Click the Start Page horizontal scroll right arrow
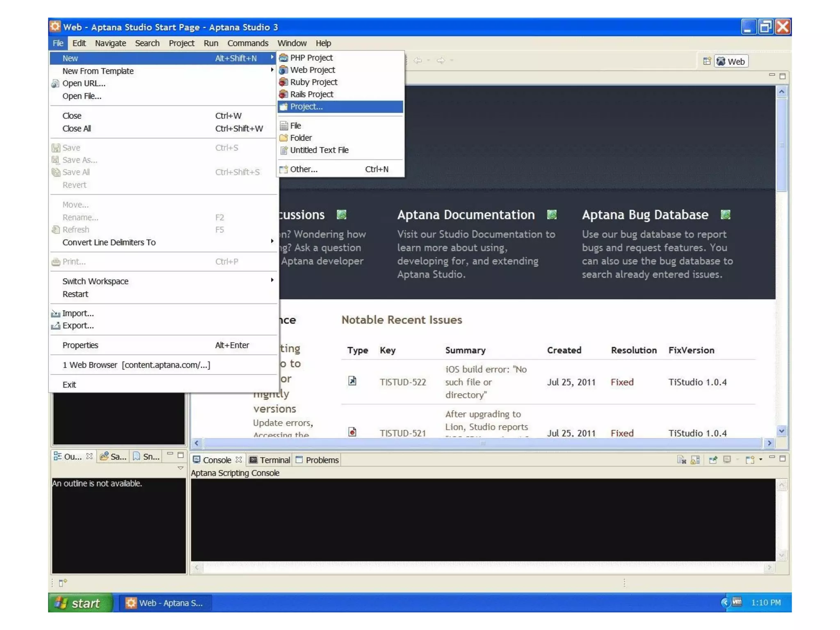The width and height of the screenshot is (840, 630). [769, 443]
